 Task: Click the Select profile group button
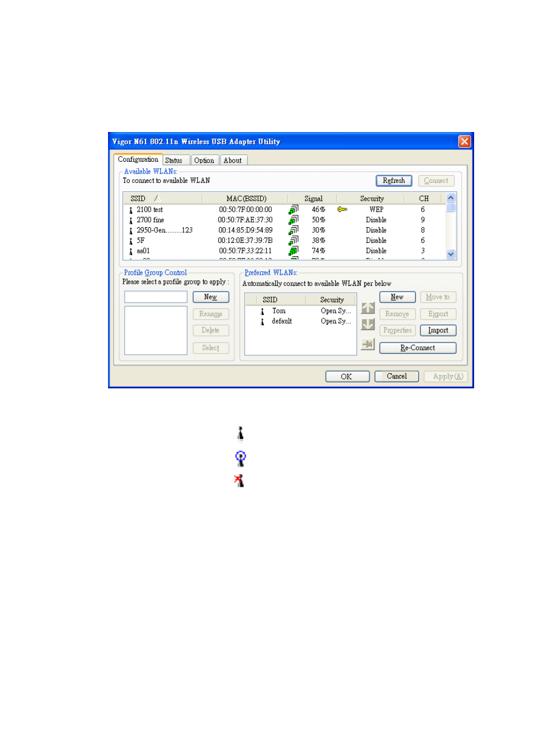click(x=210, y=348)
